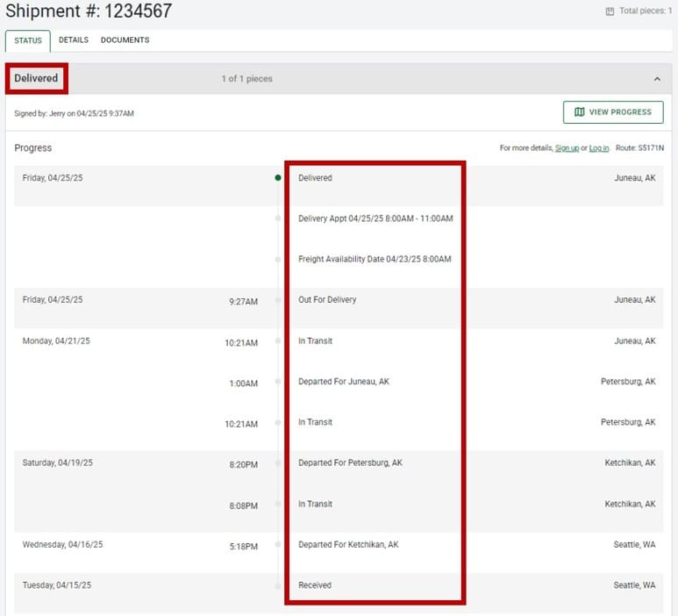The width and height of the screenshot is (678, 616).
Task: Click 'Saturday, 04/19/25' date
Action: [58, 462]
